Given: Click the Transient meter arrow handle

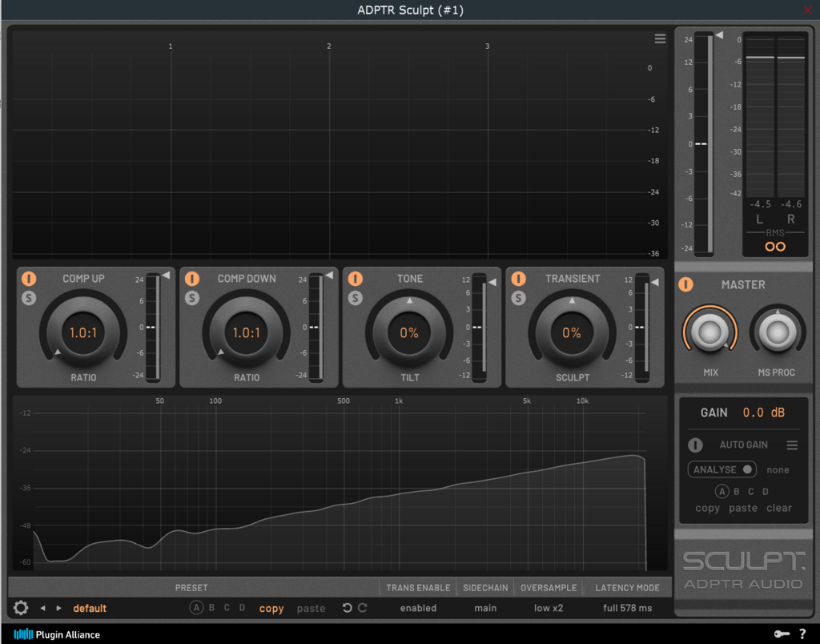Looking at the screenshot, I should coord(655,283).
